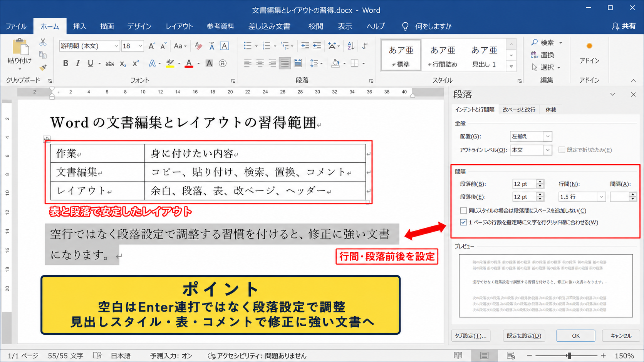
Task: Adjust the zoom slider in status bar
Action: (569, 356)
